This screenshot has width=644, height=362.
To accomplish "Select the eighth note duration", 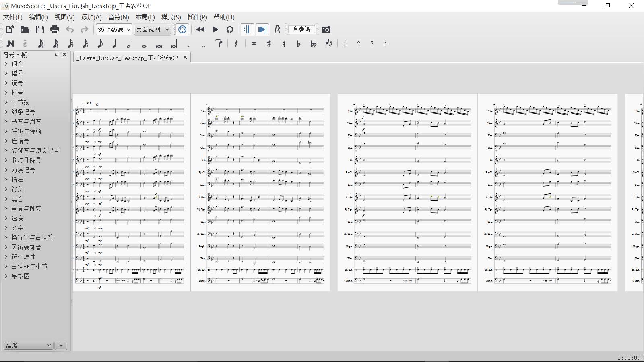I will [100, 43].
